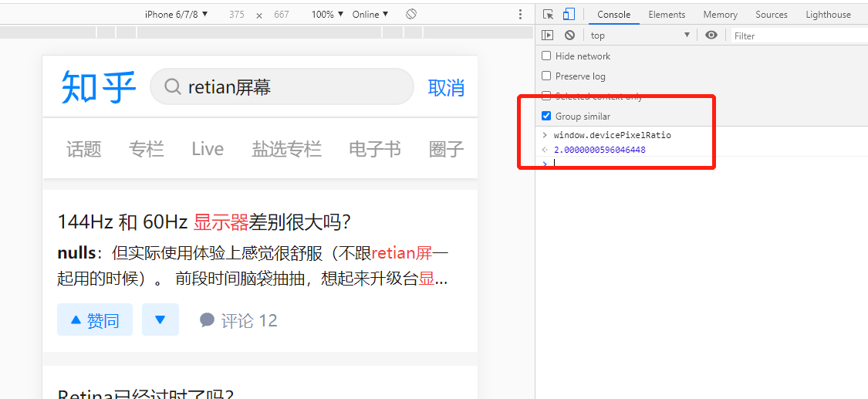Select the 电子书 category tab
The height and width of the screenshot is (399, 868).
(x=375, y=149)
